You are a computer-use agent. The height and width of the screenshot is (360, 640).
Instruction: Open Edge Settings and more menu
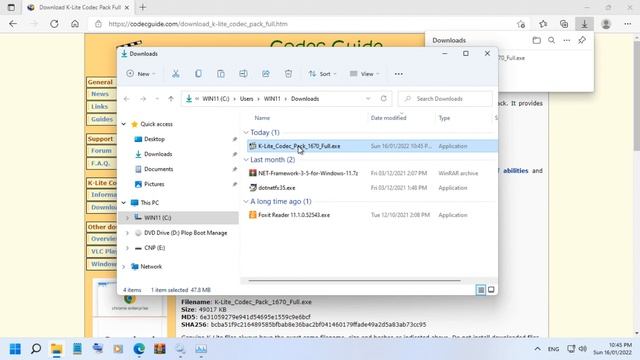pyautogui.click(x=628, y=24)
